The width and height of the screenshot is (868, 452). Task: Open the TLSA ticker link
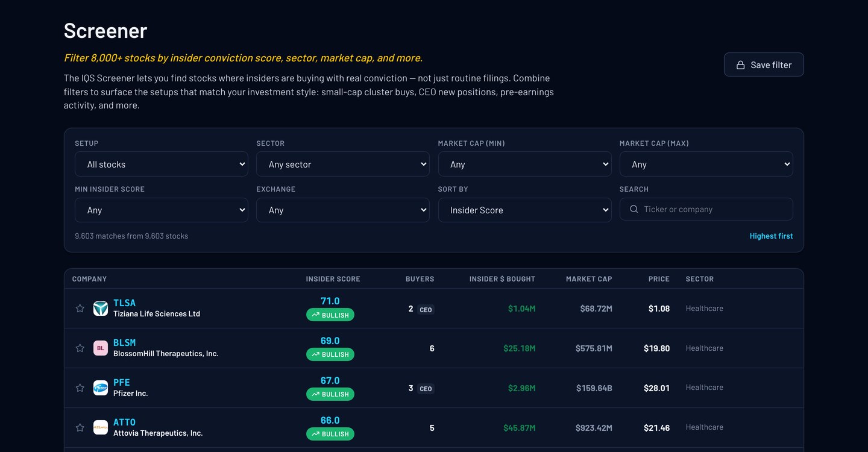coord(124,303)
